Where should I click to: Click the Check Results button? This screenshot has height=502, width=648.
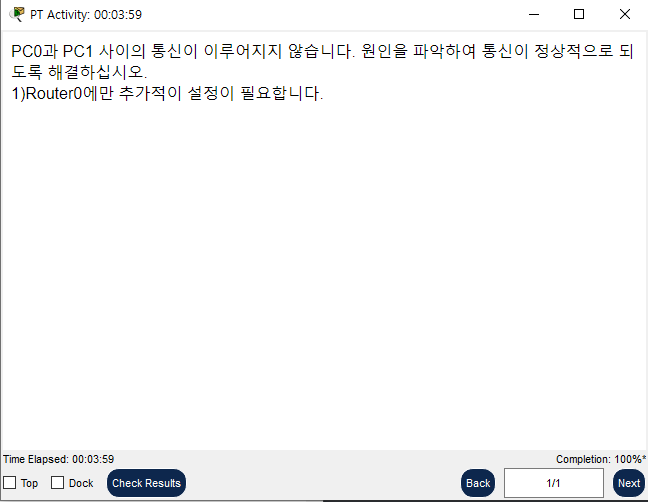point(146,483)
